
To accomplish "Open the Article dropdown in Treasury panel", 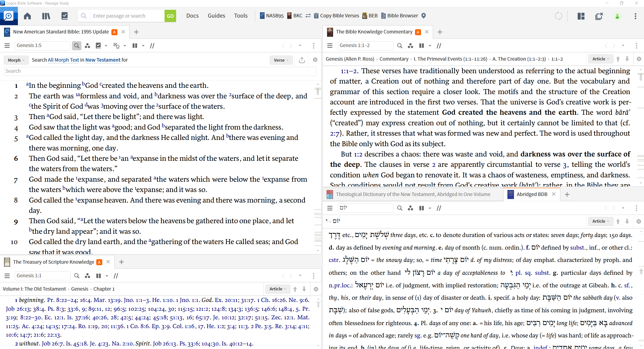I will pos(278,289).
